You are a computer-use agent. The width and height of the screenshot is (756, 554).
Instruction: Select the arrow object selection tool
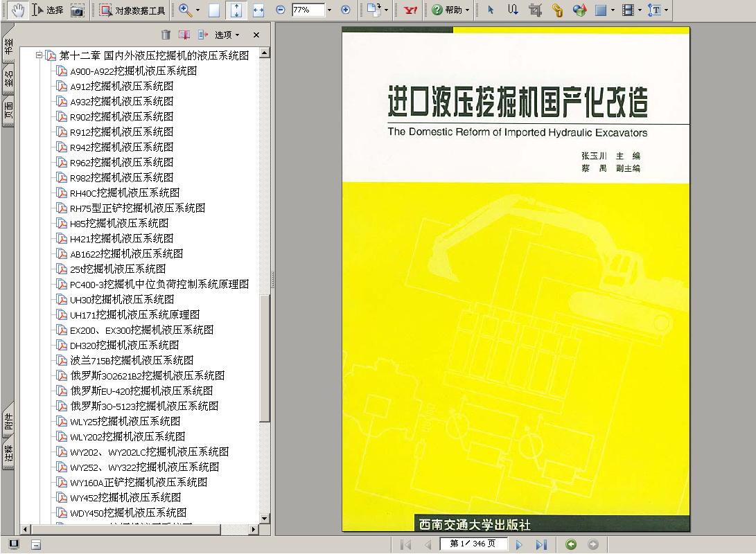click(491, 10)
